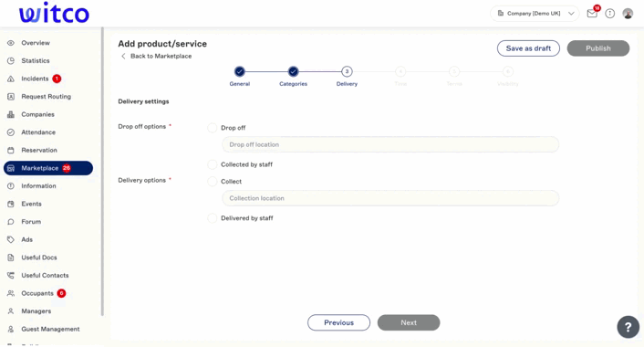
Task: Click the Reservation label in sidebar
Action: coord(39,150)
